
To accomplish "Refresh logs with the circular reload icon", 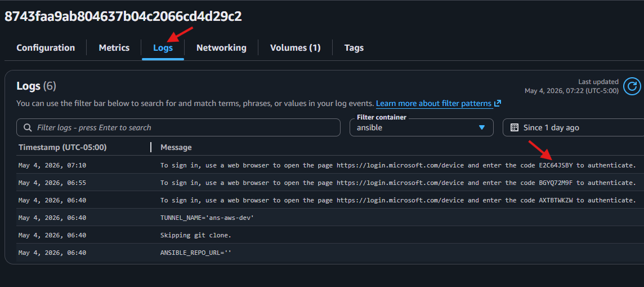I will pos(632,86).
